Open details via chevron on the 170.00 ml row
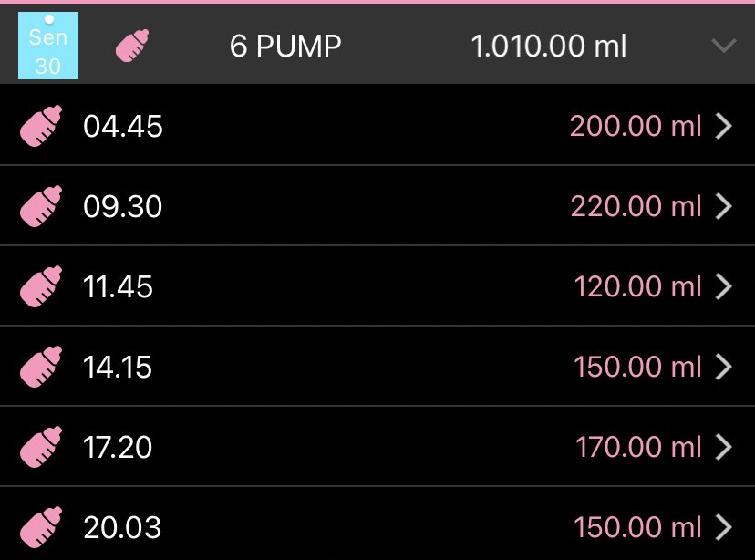This screenshot has height=560, width=755. click(724, 447)
